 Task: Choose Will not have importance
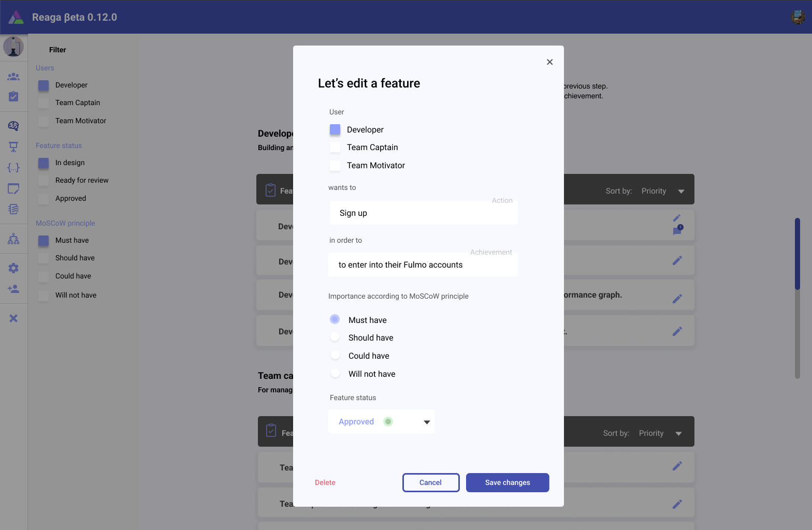point(335,374)
